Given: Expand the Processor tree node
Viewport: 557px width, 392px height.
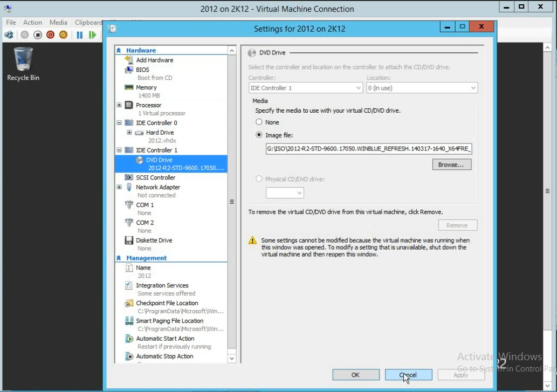Looking at the screenshot, I should (x=119, y=105).
